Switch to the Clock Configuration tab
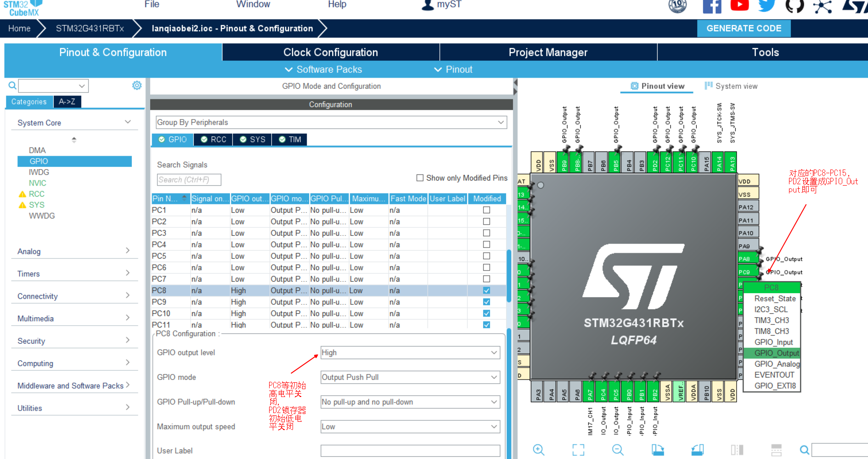This screenshot has height=459, width=868. (x=331, y=52)
